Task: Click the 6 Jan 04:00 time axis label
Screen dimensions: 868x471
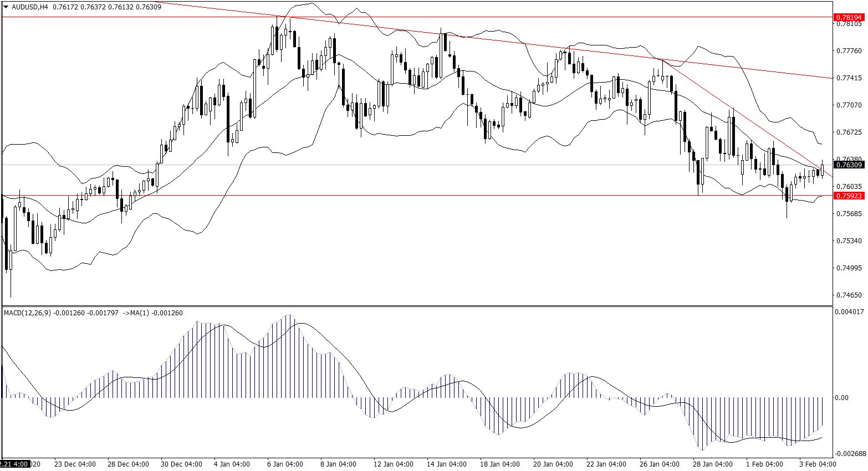Action: click(x=285, y=464)
